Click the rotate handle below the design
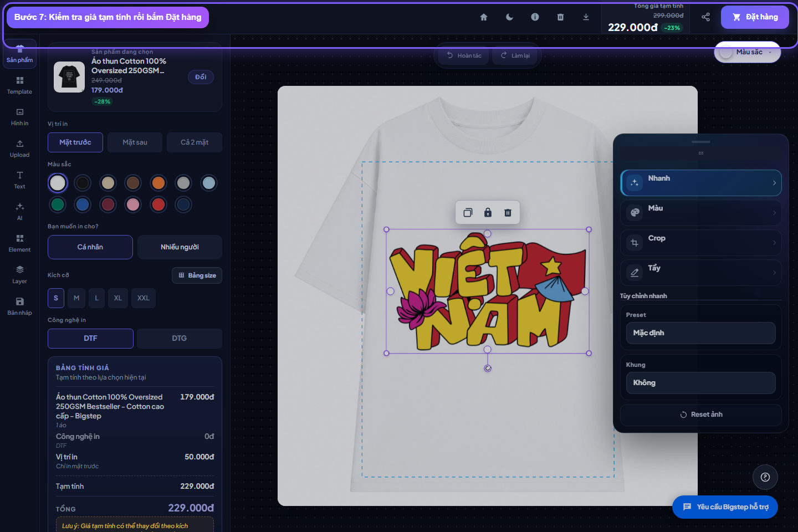The image size is (798, 532). [488, 368]
